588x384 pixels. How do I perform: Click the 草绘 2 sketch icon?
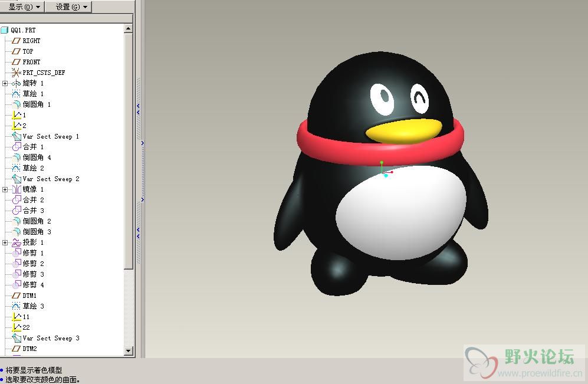pyautogui.click(x=16, y=168)
